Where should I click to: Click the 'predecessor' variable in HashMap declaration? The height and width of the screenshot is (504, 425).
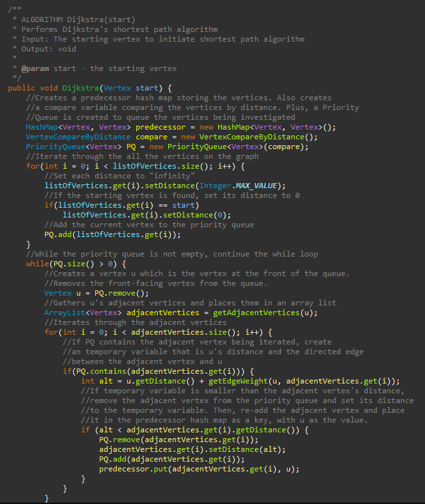(160, 127)
